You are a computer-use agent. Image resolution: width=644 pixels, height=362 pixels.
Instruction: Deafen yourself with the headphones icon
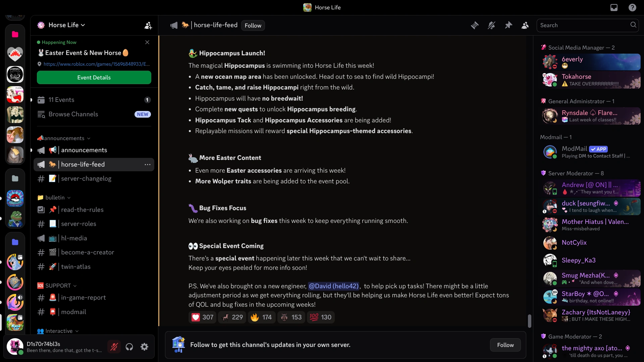tap(129, 347)
